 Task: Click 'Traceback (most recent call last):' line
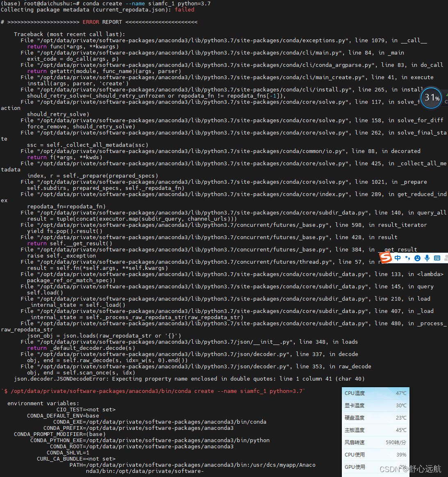[69, 34]
